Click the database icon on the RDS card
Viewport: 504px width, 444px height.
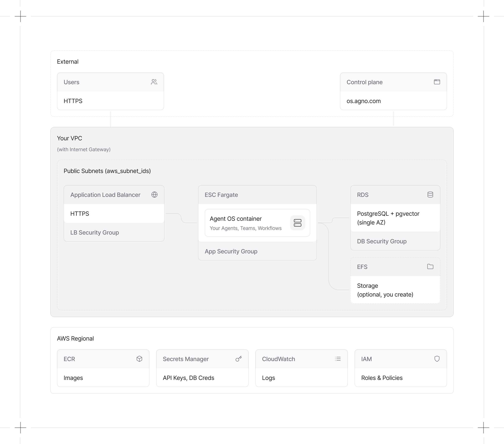430,195
